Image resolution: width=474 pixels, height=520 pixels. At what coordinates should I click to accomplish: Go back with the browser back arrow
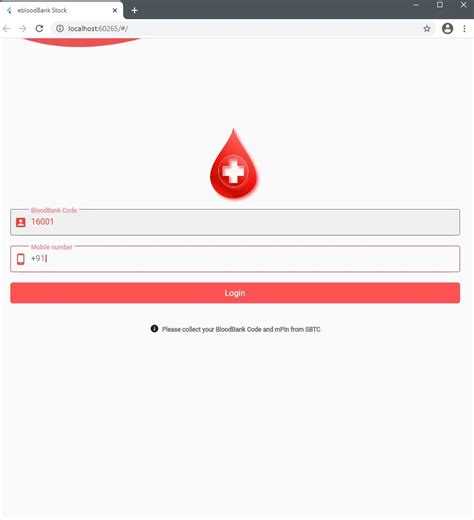pos(6,29)
